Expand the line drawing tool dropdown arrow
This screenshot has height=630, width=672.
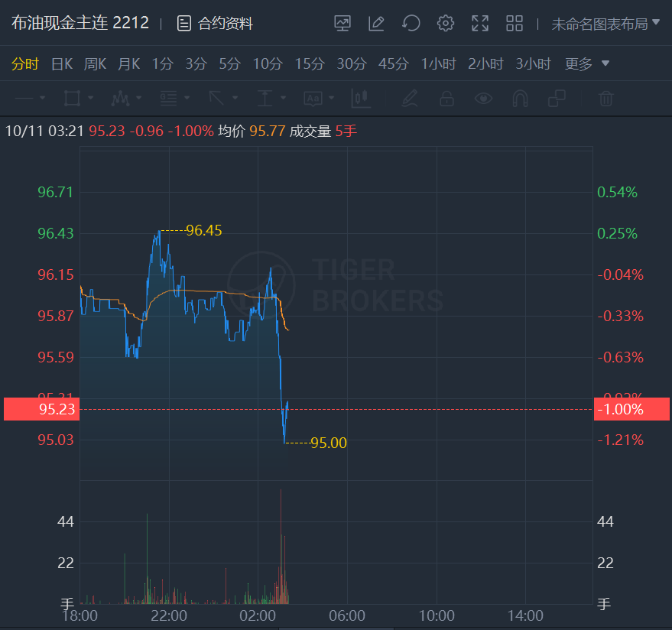pyautogui.click(x=42, y=98)
